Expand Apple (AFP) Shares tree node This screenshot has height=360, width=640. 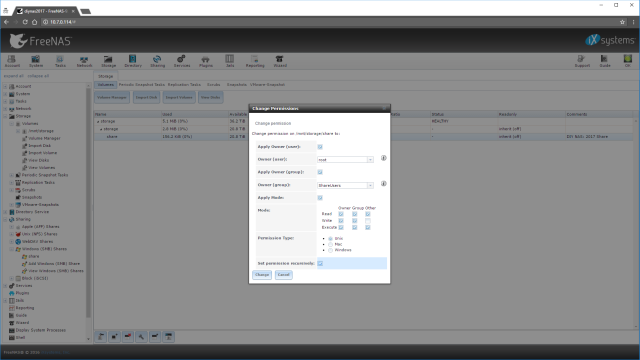click(11, 227)
